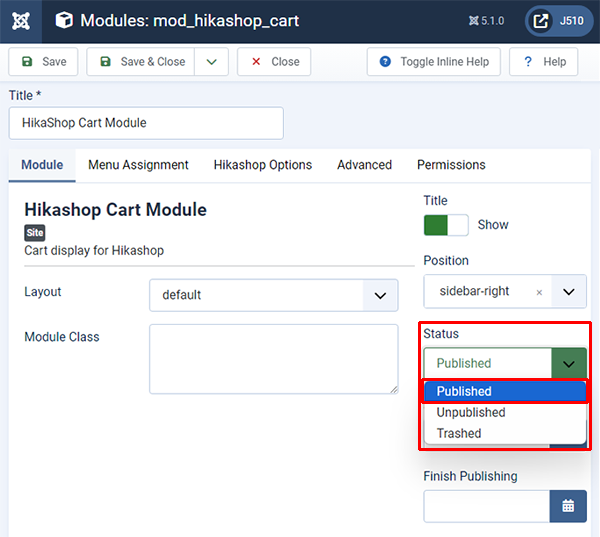This screenshot has height=537, width=600.
Task: Click the Finish Publishing date field
Action: 487,506
